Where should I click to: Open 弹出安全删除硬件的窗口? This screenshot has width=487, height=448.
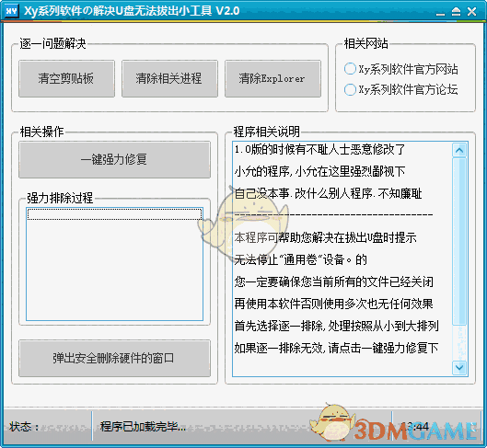pyautogui.click(x=114, y=359)
